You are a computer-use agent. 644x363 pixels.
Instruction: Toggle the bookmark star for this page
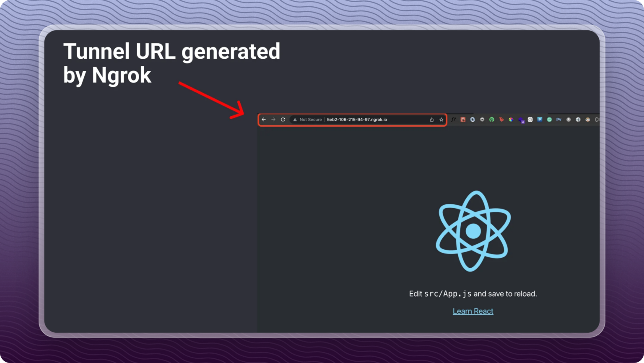point(441,120)
